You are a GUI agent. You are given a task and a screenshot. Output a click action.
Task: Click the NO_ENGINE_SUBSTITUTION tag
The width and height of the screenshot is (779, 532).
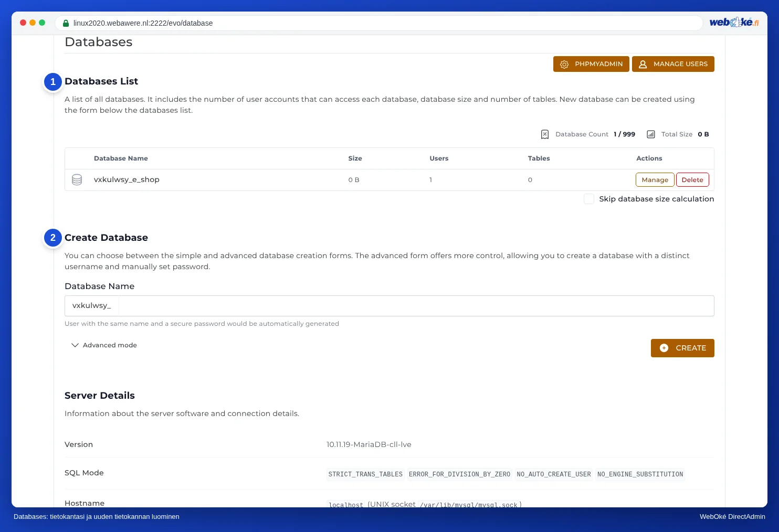pos(640,474)
